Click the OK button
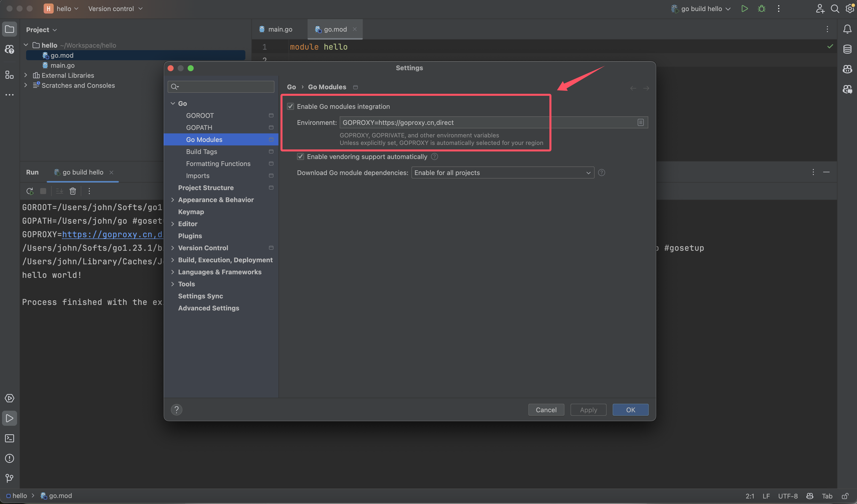This screenshot has height=504, width=857. (x=630, y=410)
